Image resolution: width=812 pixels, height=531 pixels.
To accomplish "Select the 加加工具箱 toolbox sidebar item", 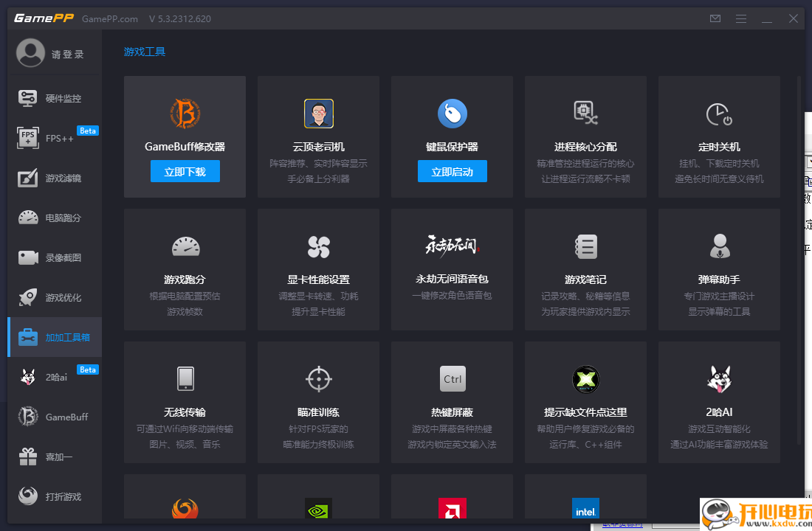I will coord(55,338).
